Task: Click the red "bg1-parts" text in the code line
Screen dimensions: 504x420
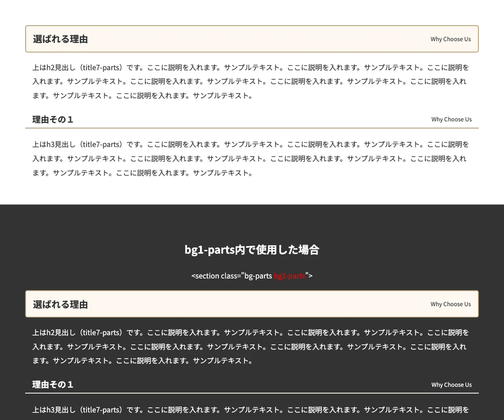Action: (289, 276)
